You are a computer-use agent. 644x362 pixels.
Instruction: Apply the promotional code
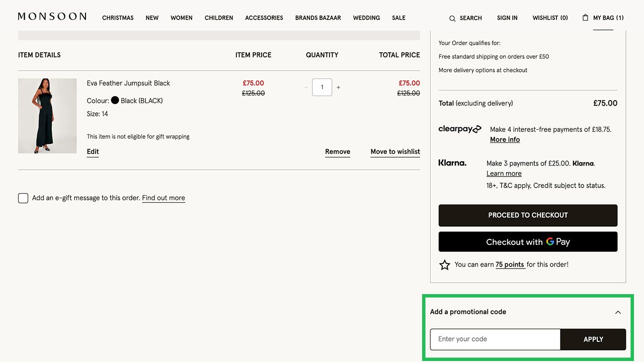[593, 339]
